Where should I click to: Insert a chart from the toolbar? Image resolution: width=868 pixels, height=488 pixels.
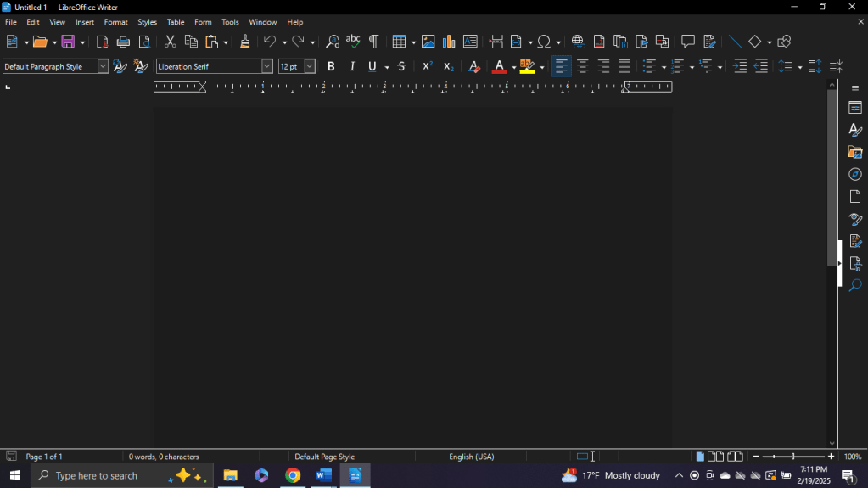pyautogui.click(x=449, y=42)
